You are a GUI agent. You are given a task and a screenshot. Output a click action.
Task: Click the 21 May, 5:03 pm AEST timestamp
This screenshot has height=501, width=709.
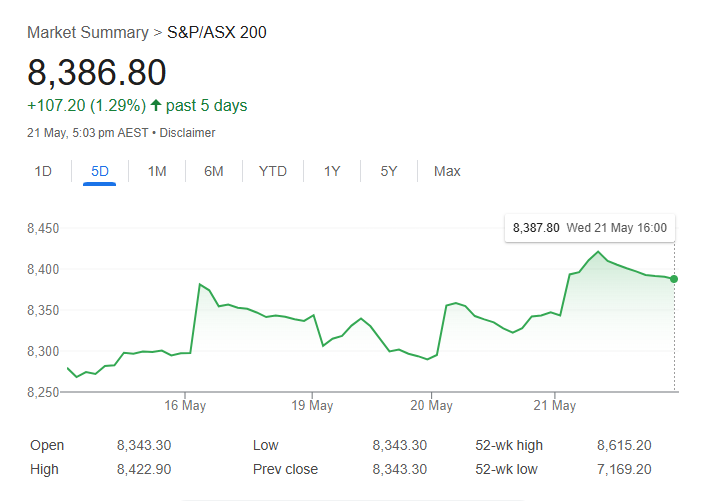click(88, 133)
